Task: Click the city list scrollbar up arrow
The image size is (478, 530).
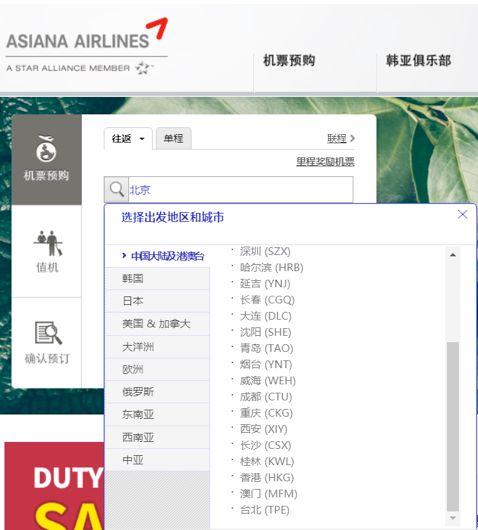Action: (453, 255)
